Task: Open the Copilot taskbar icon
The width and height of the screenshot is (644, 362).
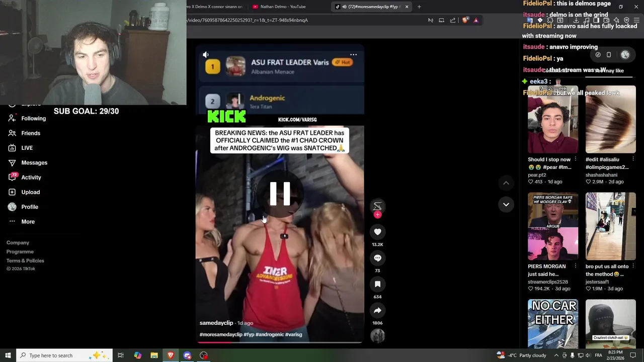Action: coord(137,355)
